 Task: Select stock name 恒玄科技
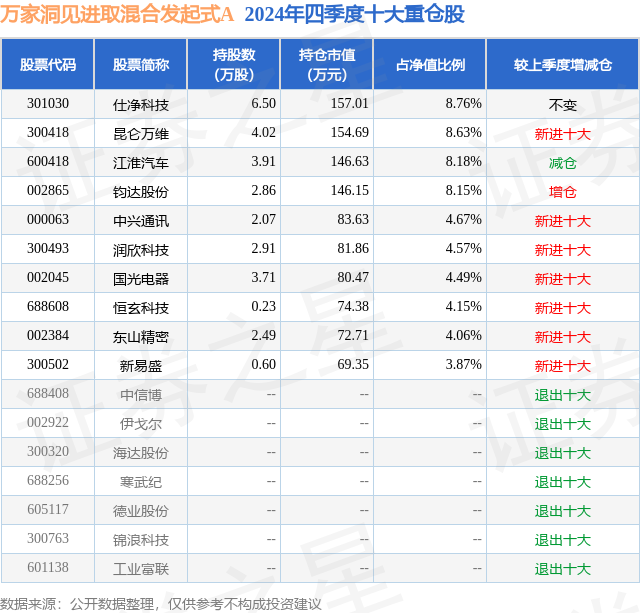coord(141,308)
